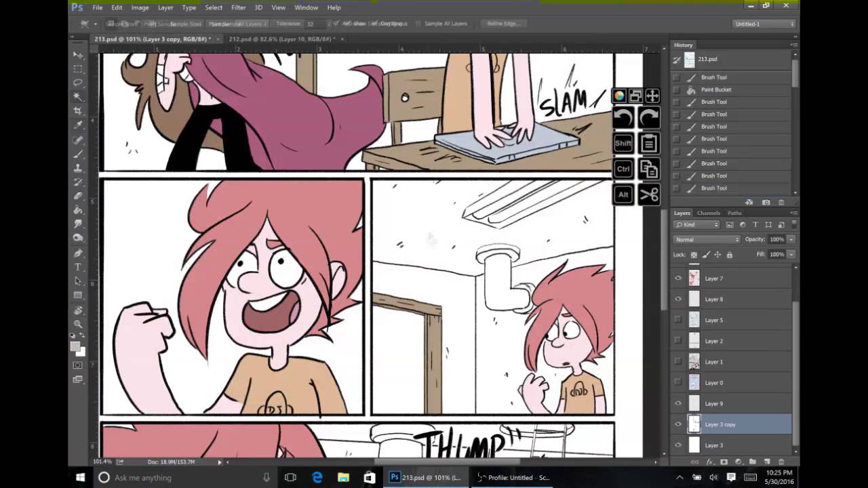Toggle Quick Mask mode
Image resolution: width=868 pixels, height=488 pixels.
(x=78, y=365)
